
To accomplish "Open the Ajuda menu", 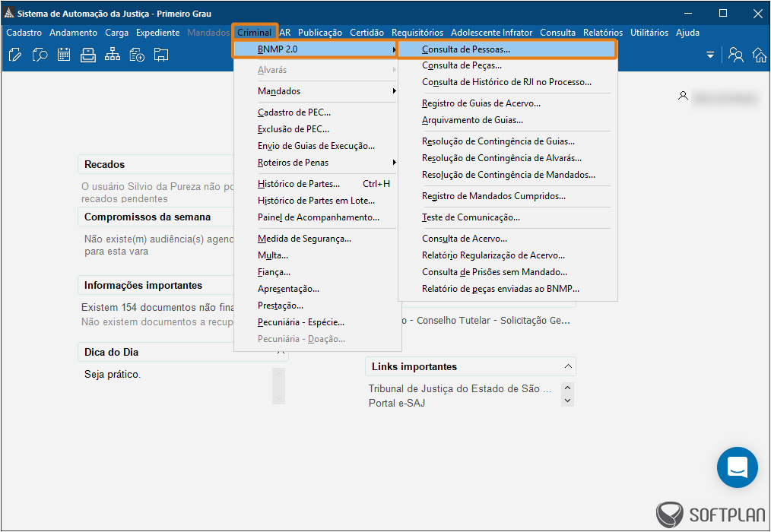I will click(687, 33).
